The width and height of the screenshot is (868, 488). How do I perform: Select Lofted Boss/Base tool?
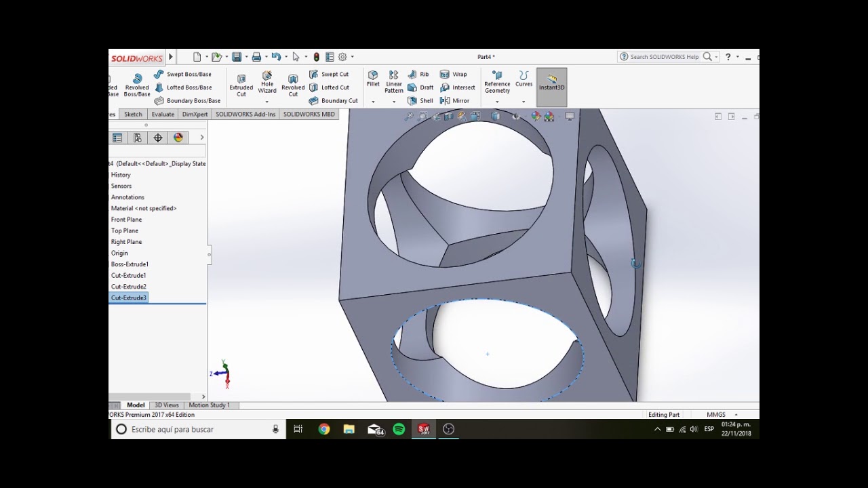[183, 87]
